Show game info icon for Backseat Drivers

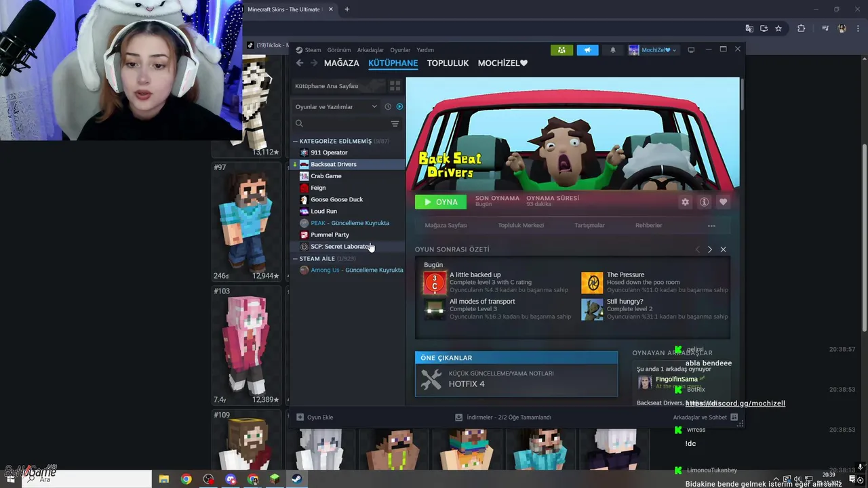(x=704, y=202)
